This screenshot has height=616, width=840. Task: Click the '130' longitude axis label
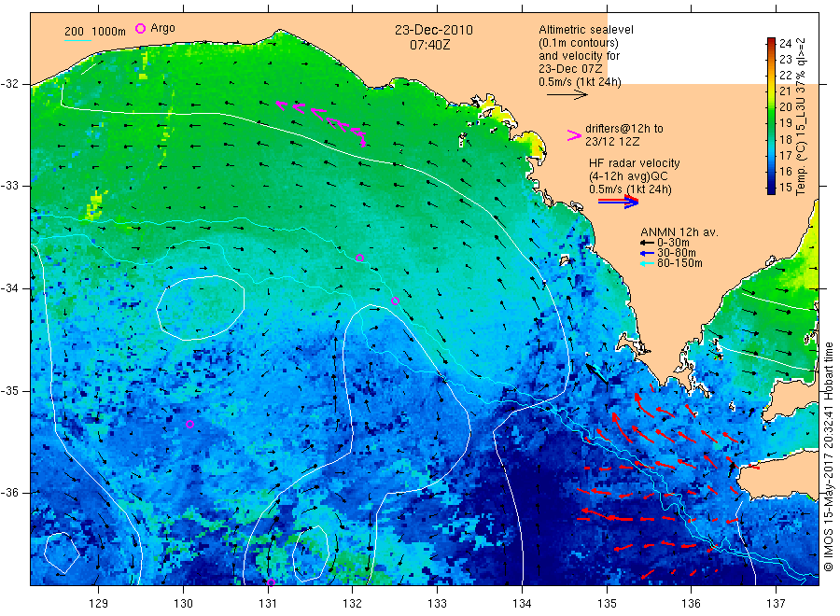pos(183,603)
